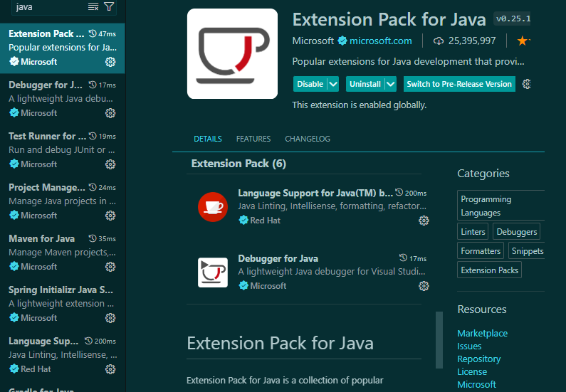566x392 pixels.
Task: Click the Microsoft publisher name in header
Action: coord(313,41)
